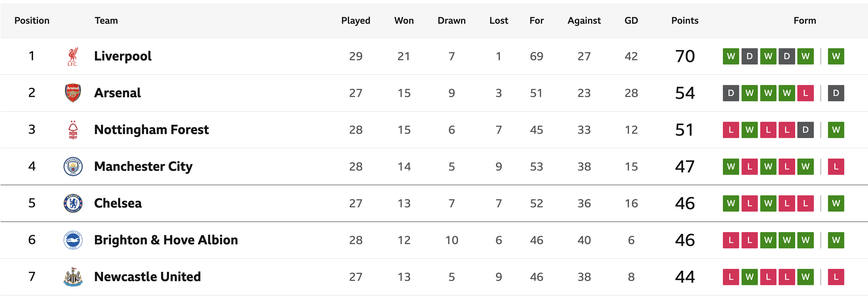Click the Nottingham Forest tree badge
Viewport: 868px width, 299px height.
(x=73, y=130)
